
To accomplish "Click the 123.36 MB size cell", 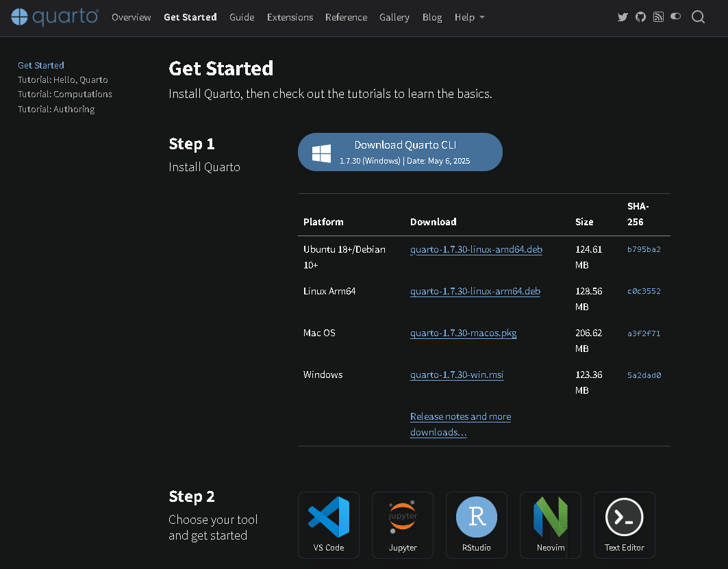I will 589,383.
